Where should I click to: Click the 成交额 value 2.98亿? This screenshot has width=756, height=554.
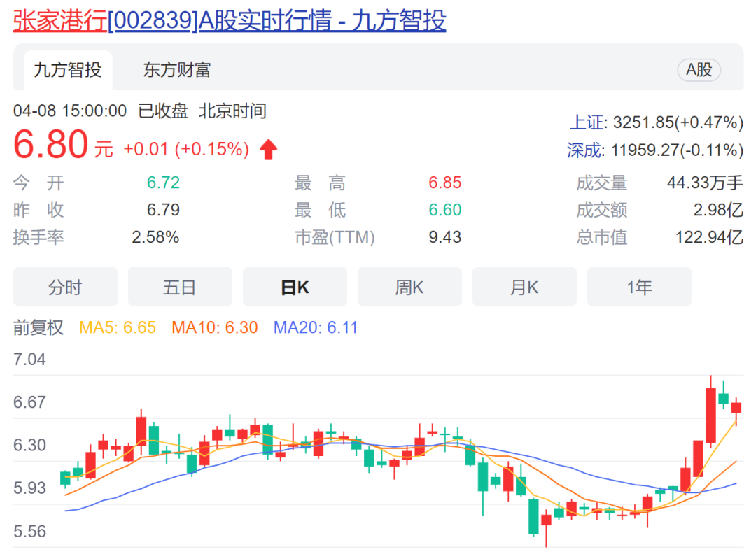pos(718,210)
